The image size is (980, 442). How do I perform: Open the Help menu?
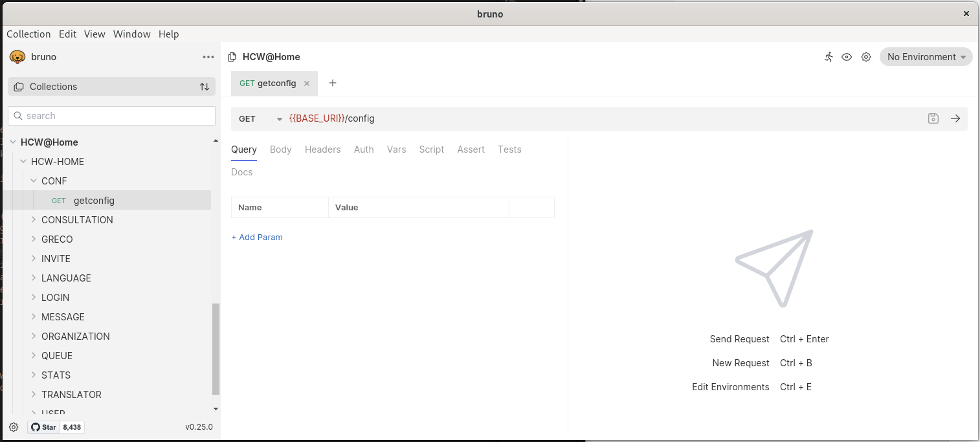169,34
